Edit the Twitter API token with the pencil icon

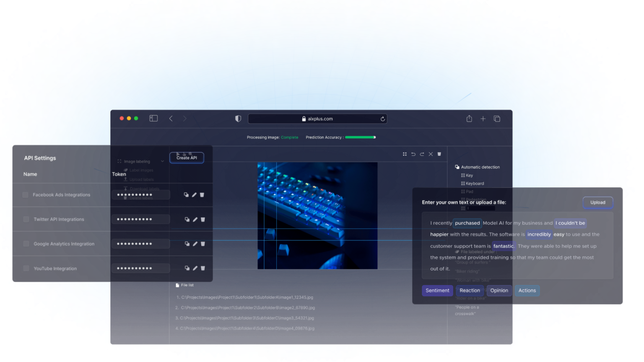195,219
